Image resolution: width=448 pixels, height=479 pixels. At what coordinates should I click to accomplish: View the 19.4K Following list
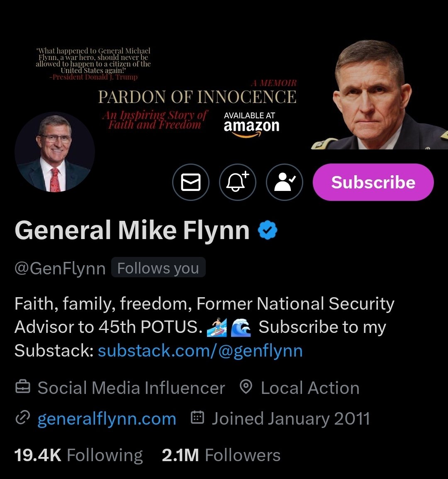tap(78, 455)
